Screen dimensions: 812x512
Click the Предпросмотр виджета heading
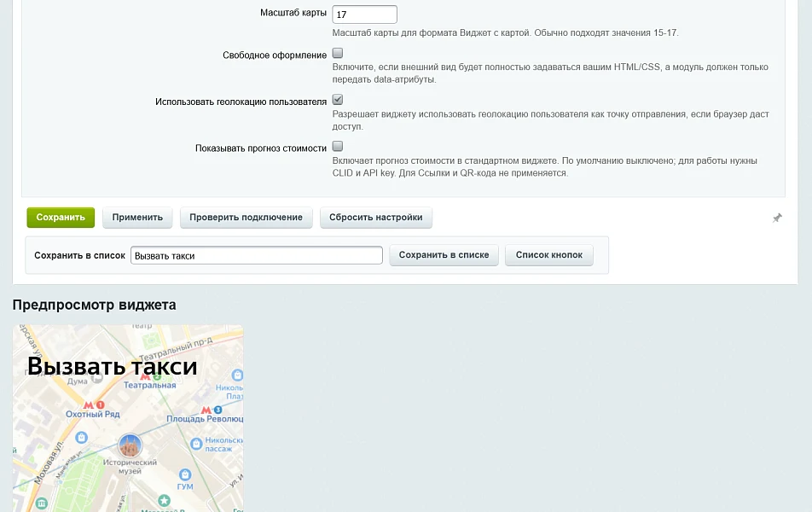pyautogui.click(x=94, y=305)
